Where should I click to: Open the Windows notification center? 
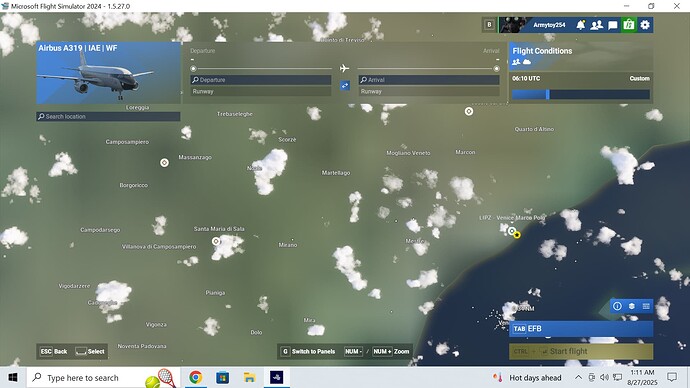(672, 377)
